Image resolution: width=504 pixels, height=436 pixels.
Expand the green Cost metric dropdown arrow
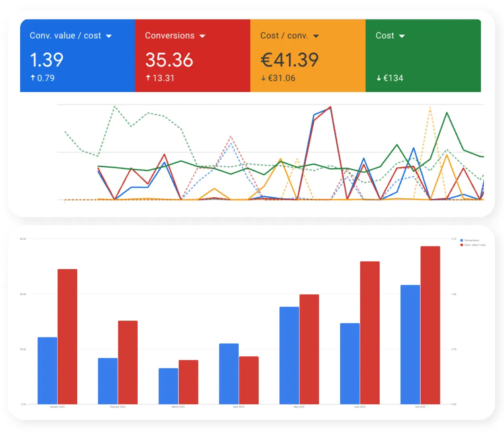(x=402, y=36)
